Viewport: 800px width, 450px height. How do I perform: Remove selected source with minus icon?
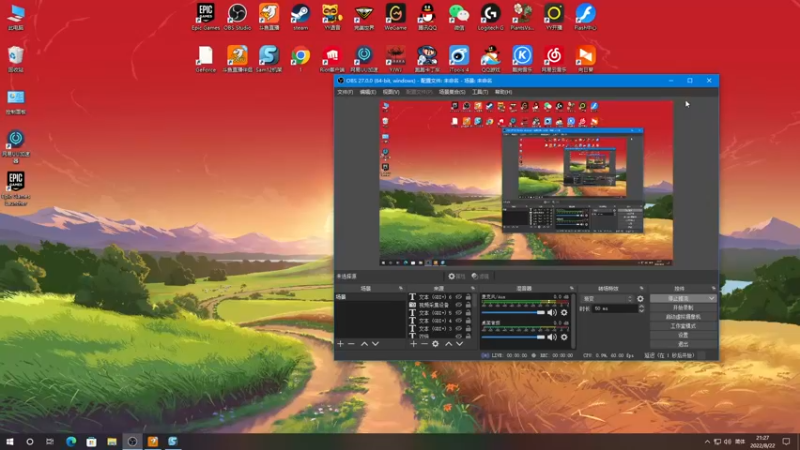[x=424, y=344]
